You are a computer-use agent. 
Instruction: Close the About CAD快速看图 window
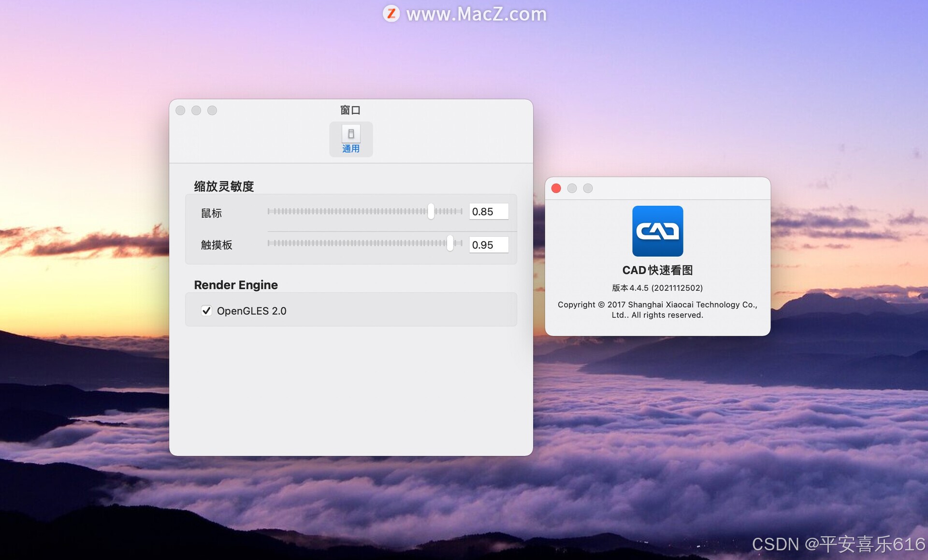pyautogui.click(x=556, y=188)
